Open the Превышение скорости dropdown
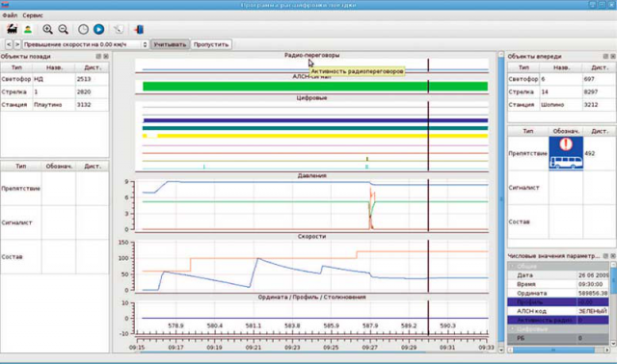The height and width of the screenshot is (364, 617). [85, 44]
